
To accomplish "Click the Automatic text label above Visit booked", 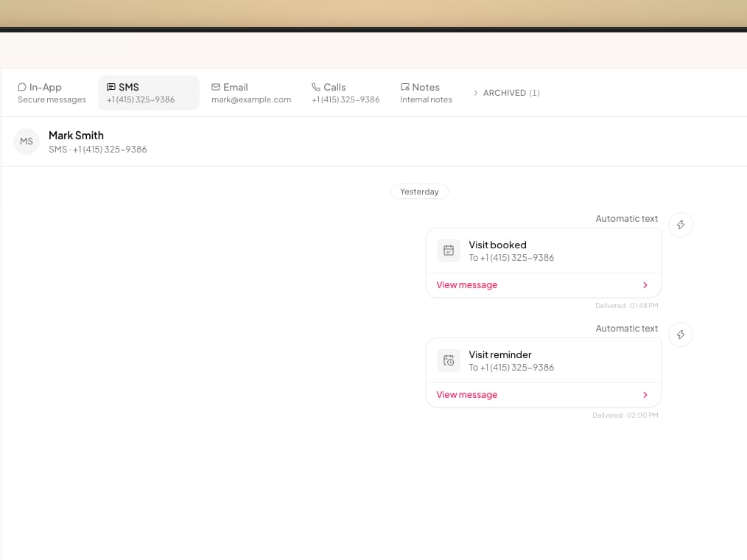I will click(x=626, y=219).
